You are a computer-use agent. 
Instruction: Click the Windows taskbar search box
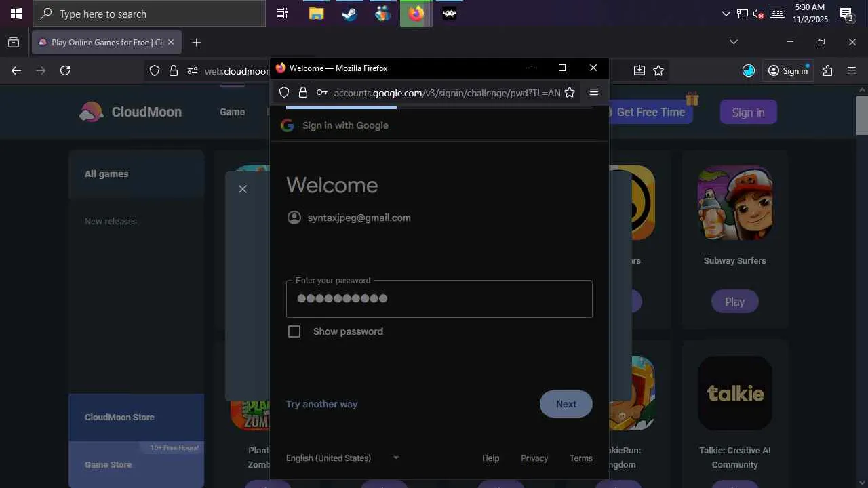(149, 14)
